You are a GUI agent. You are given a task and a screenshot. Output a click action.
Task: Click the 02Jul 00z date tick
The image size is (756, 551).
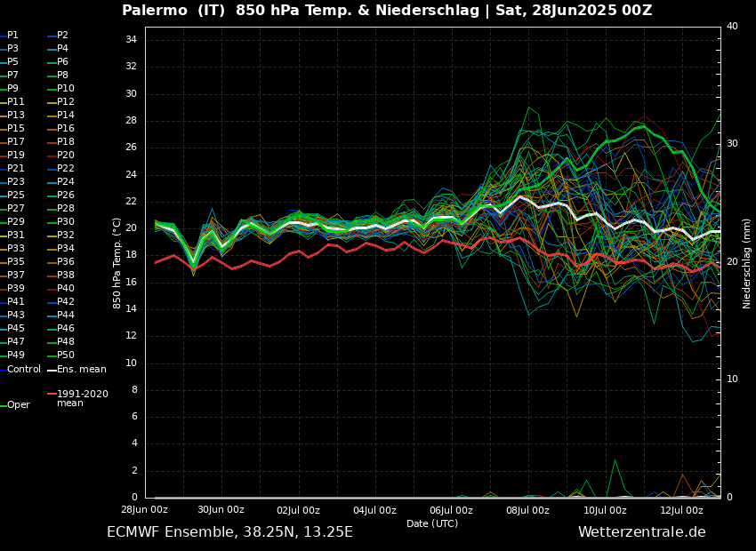click(x=298, y=510)
